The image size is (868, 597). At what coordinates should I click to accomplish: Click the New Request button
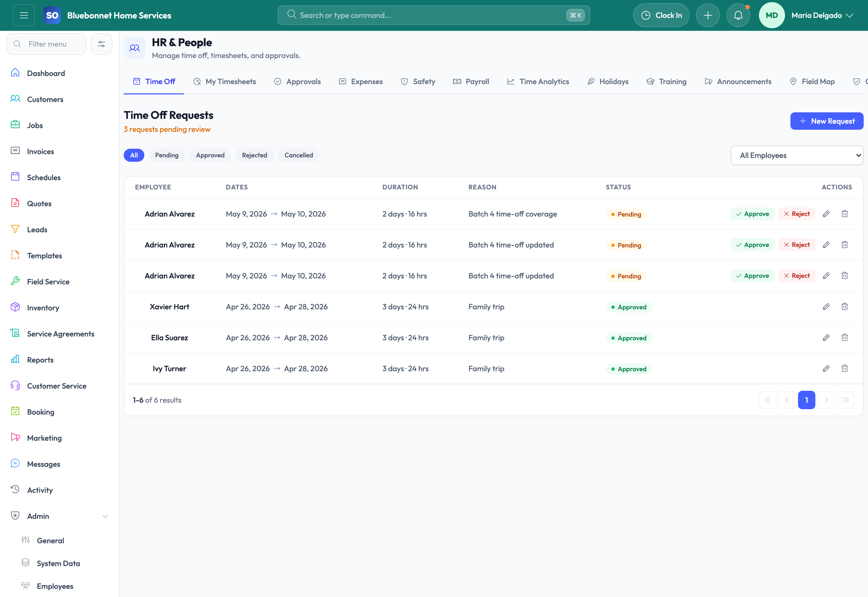826,121
